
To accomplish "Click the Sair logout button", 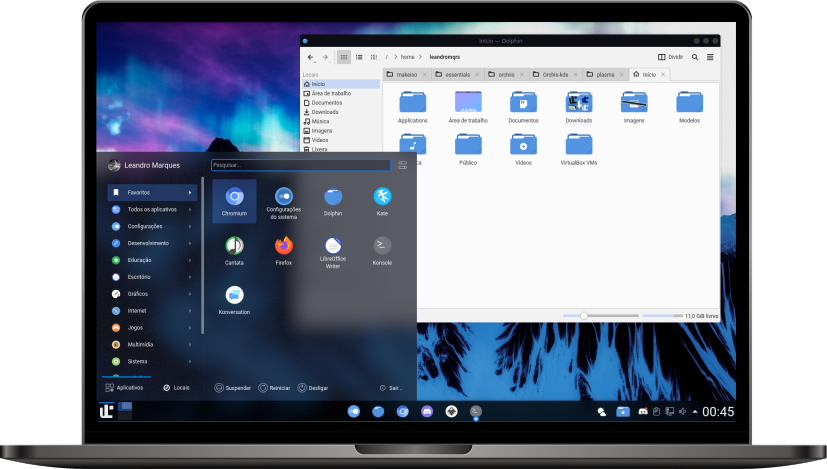I will [x=391, y=388].
